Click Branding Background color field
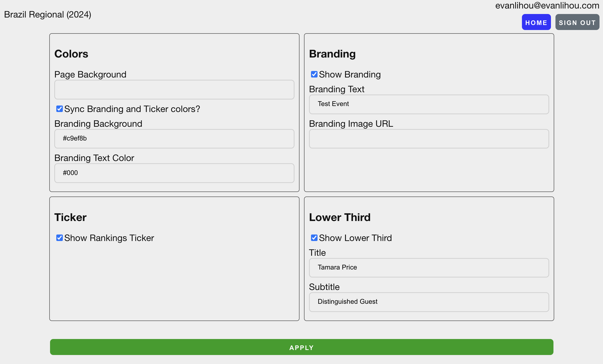603x364 pixels. click(x=174, y=138)
